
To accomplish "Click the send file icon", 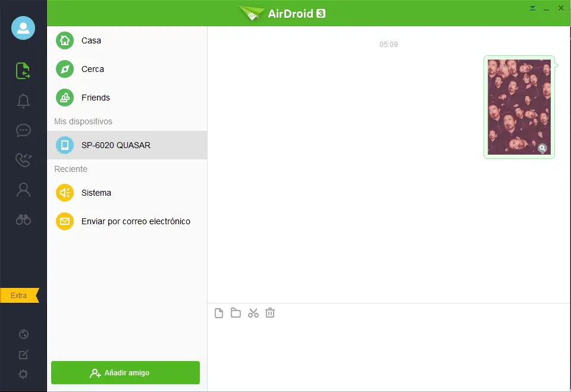I will pyautogui.click(x=219, y=313).
